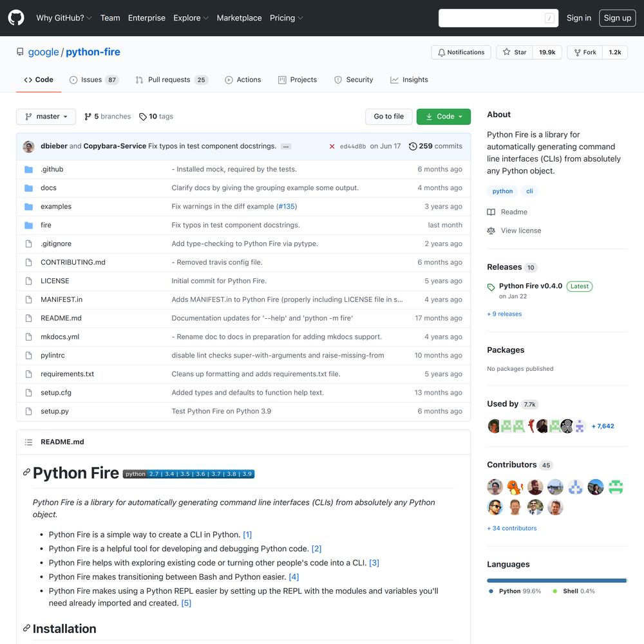
Task: Click dbieber's avatar in commit bar
Action: point(29,146)
